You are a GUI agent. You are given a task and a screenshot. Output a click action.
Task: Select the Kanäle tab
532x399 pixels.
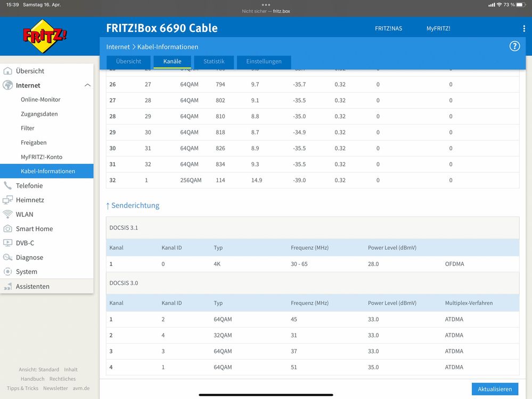(173, 61)
